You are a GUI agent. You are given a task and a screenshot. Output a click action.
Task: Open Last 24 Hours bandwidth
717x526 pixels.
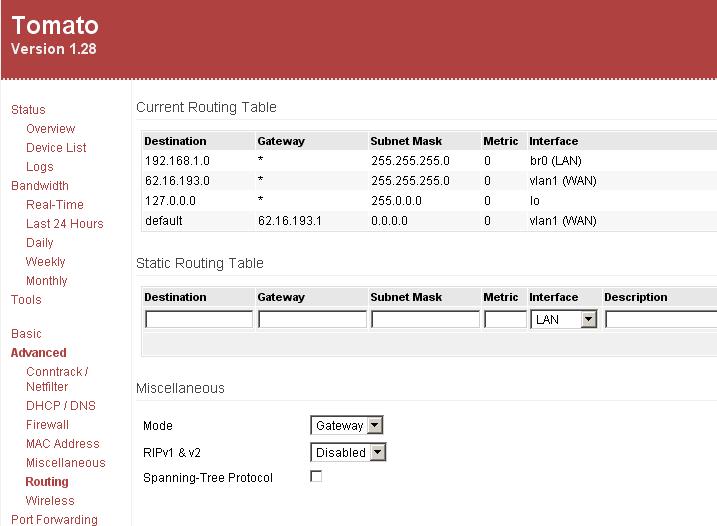coord(64,224)
